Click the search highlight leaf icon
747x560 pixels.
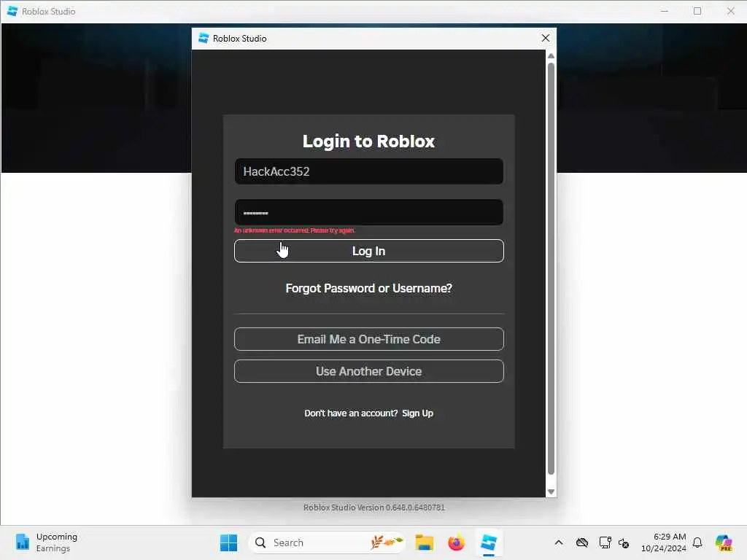(387, 542)
